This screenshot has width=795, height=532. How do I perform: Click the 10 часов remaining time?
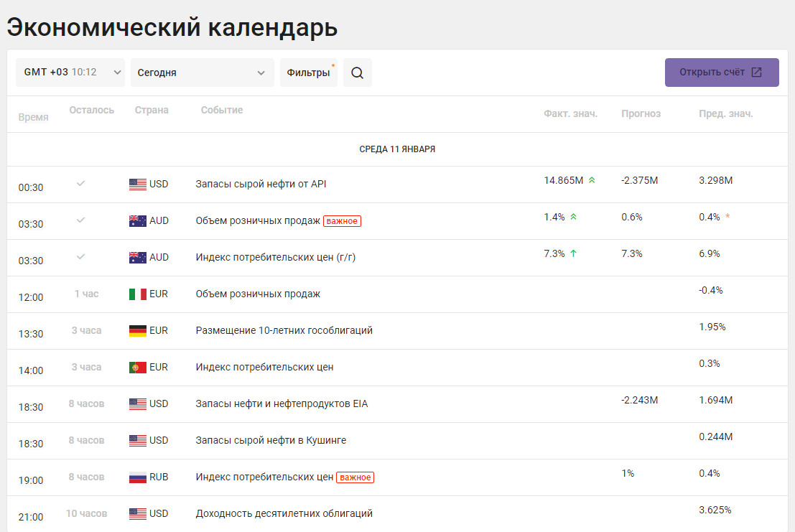pyautogui.click(x=87, y=513)
